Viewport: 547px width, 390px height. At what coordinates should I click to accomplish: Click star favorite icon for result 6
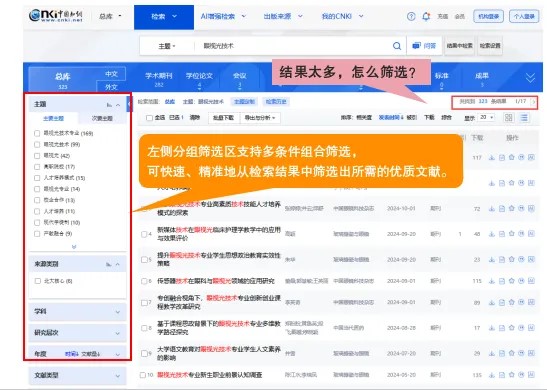(511, 281)
